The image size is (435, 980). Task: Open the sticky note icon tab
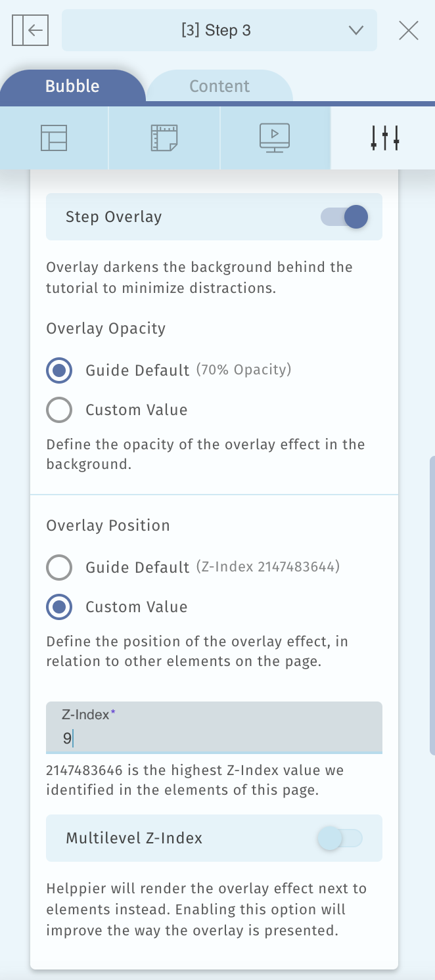(164, 138)
